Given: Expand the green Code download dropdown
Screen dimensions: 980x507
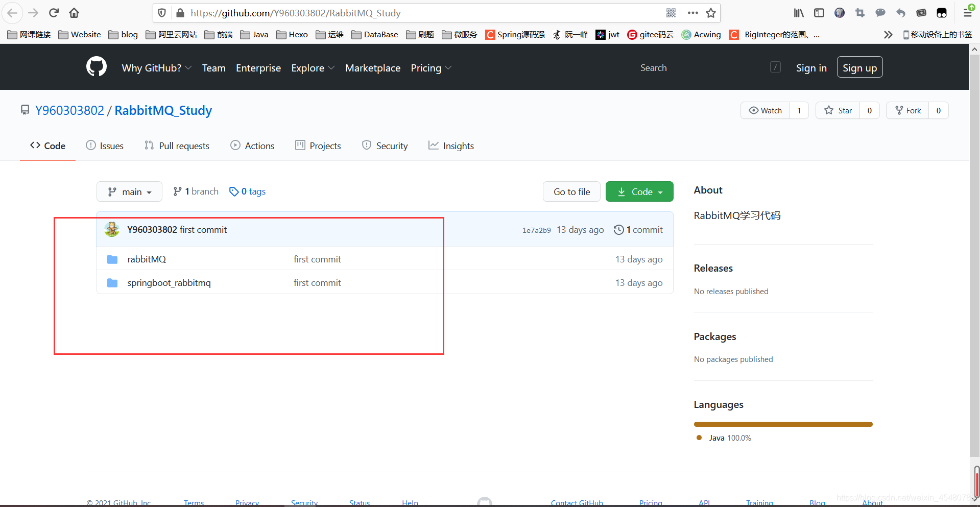Looking at the screenshot, I should pos(639,191).
